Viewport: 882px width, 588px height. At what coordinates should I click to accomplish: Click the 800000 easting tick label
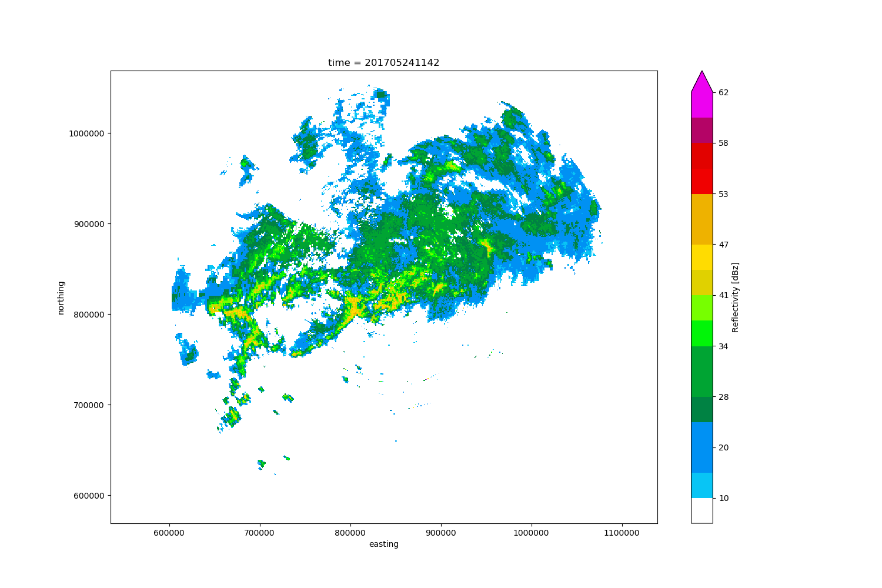[350, 533]
